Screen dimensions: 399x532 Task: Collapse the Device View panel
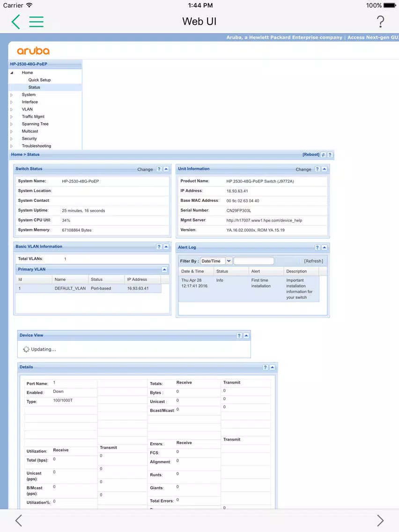246,336
